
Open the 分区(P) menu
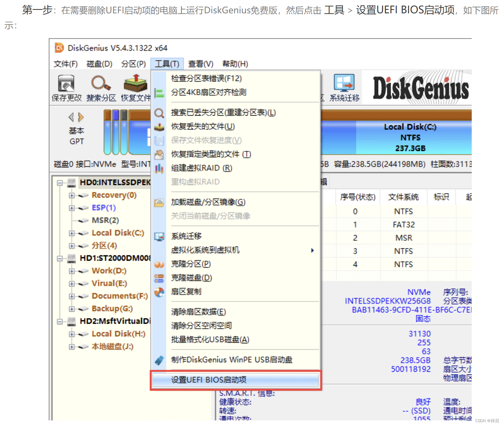coord(133,64)
